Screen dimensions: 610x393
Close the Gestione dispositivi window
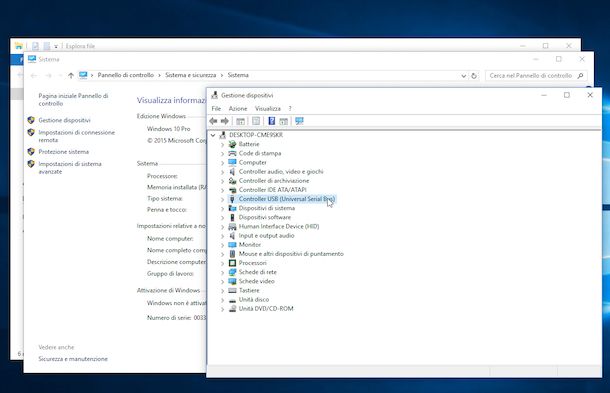point(590,95)
